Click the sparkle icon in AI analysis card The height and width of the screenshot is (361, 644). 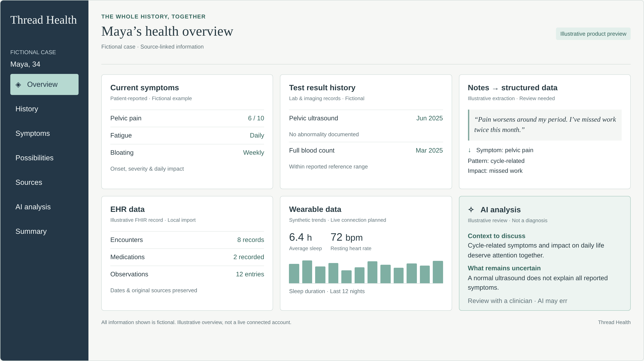pos(471,210)
